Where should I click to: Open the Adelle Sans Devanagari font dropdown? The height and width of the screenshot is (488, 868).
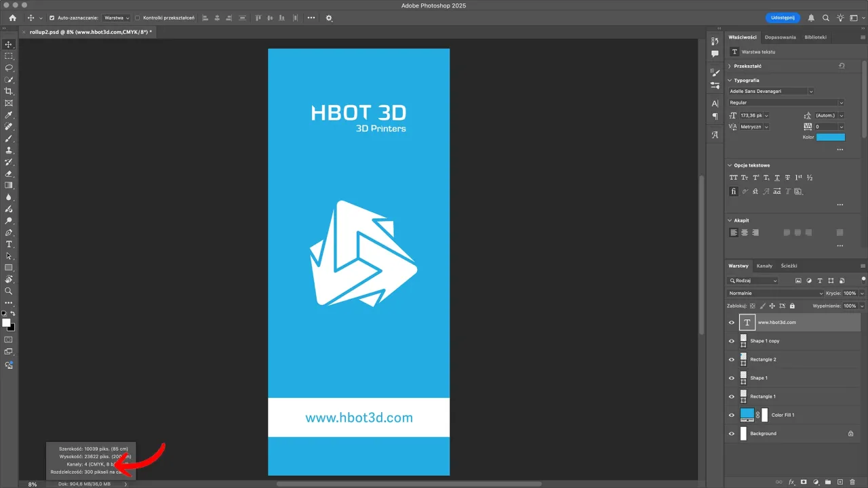click(771, 91)
